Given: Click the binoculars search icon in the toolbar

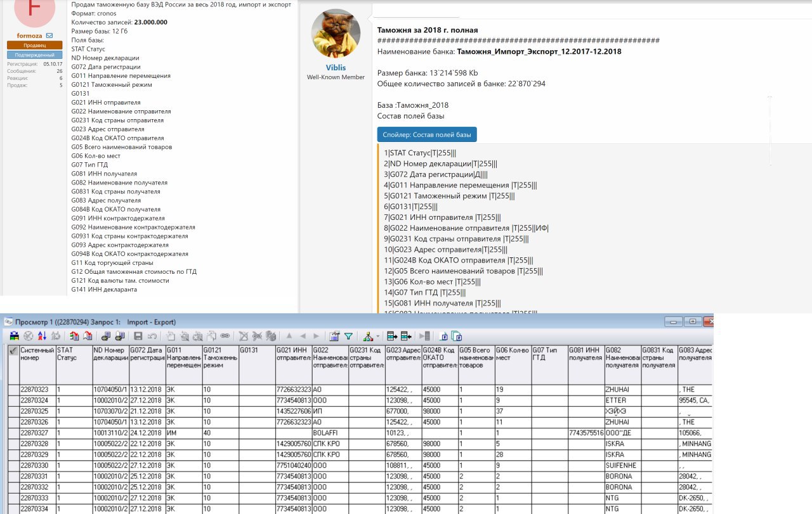Looking at the screenshot, I should point(14,336).
